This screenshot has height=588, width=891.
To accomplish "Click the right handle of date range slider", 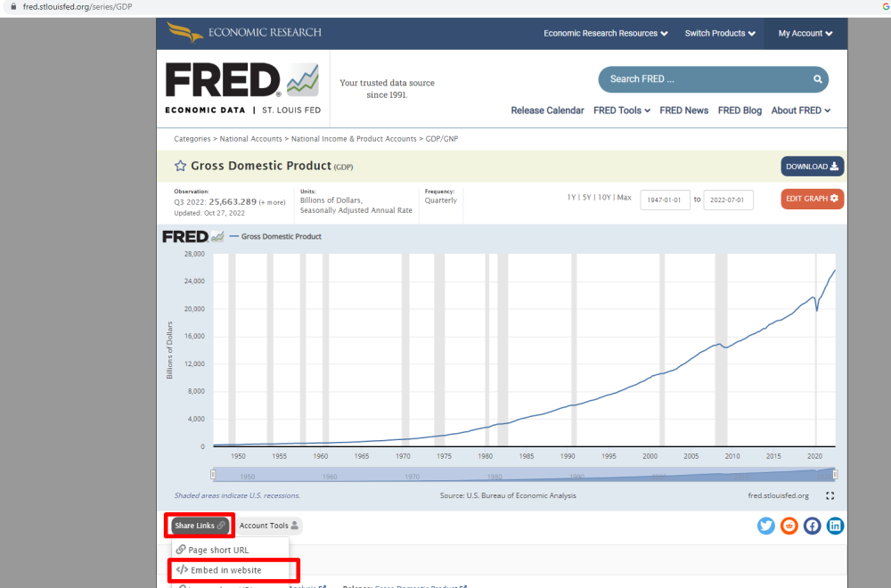I will point(835,474).
